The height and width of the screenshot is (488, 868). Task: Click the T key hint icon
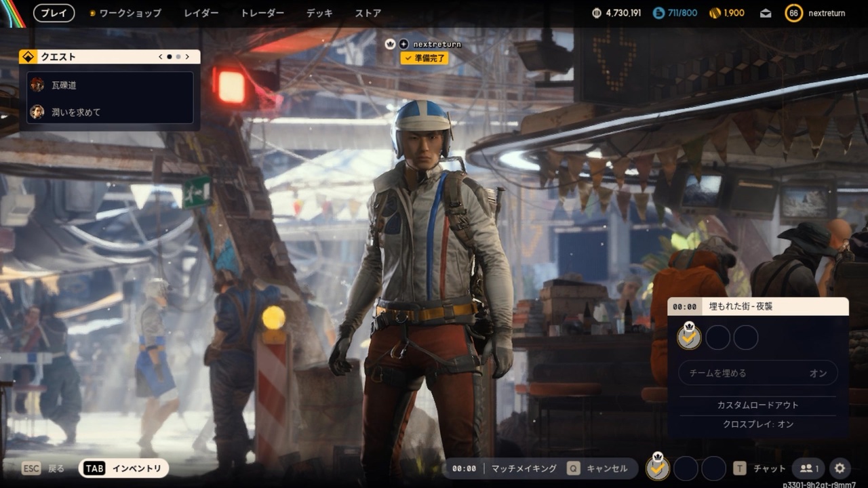click(740, 468)
